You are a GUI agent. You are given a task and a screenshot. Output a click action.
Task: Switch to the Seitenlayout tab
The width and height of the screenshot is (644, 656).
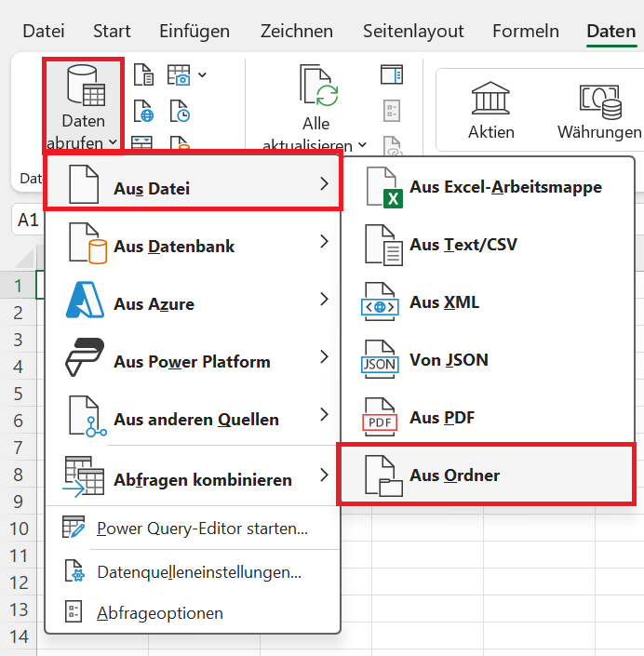[413, 31]
